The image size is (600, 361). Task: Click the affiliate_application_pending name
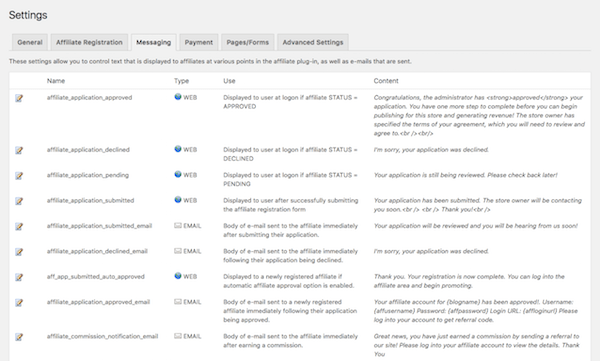pos(88,175)
